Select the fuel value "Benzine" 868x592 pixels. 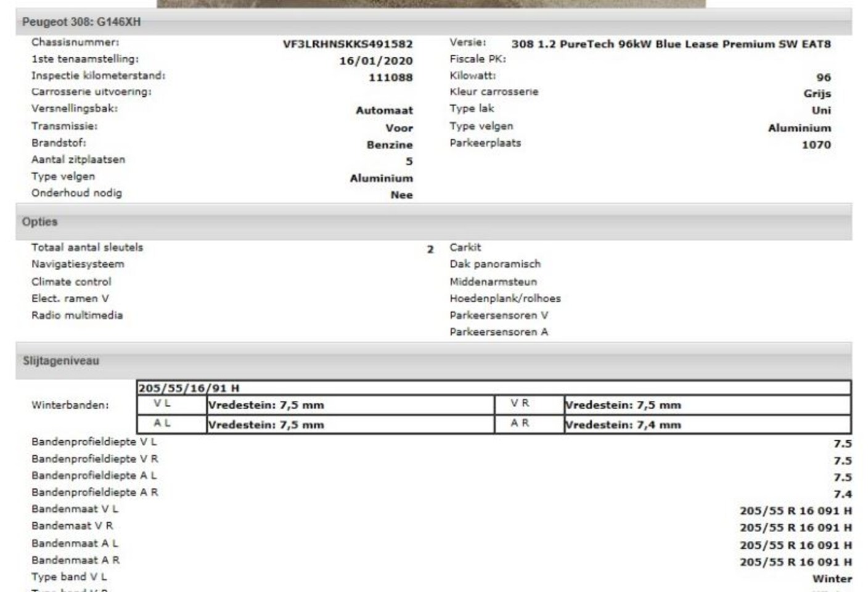(x=390, y=144)
